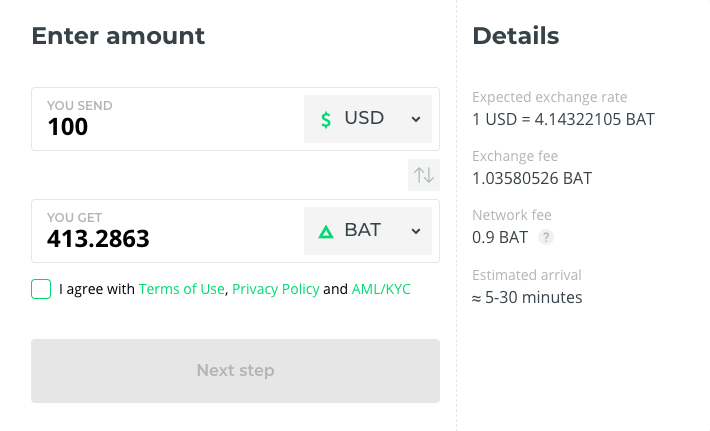Expand the BAT currency dropdown arrow

416,231
